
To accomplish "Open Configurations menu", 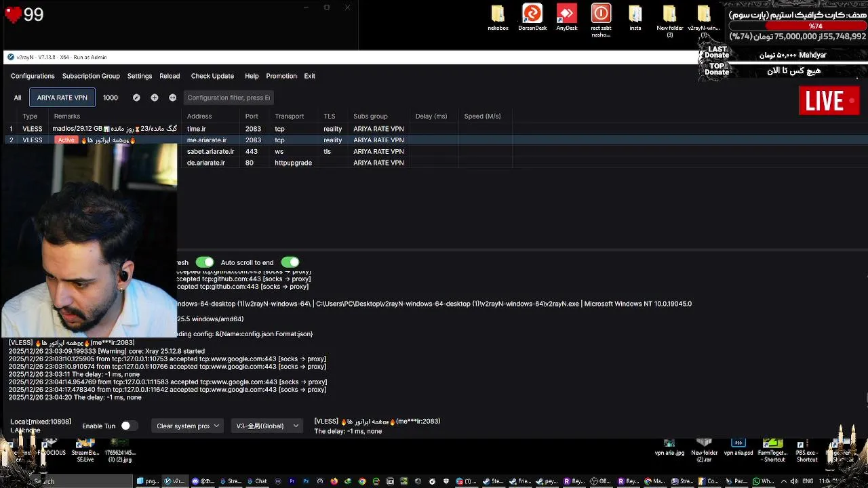I will coord(33,76).
